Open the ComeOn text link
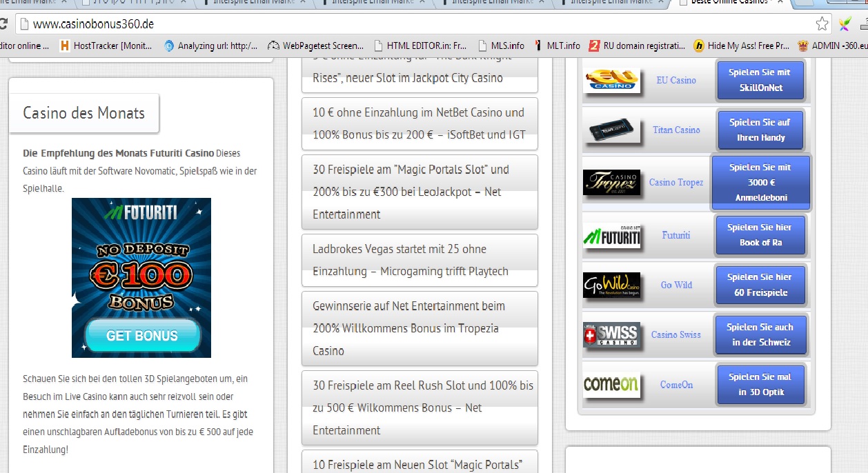868x473 pixels. pos(676,385)
